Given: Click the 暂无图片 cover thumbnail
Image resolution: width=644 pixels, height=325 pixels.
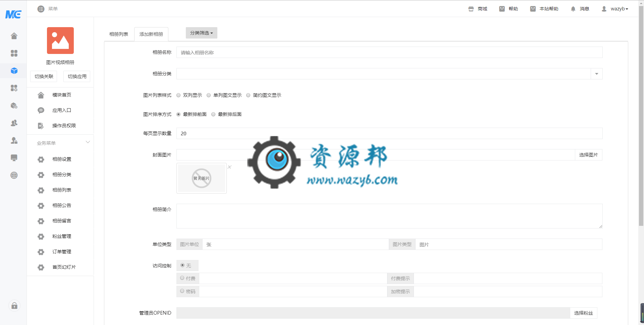Looking at the screenshot, I should (x=202, y=178).
